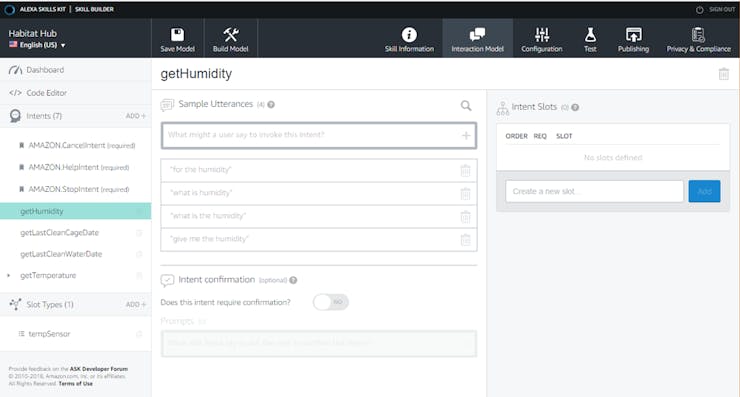Click the confirmation prompt input field
The width and height of the screenshot is (740, 397).
[x=319, y=343]
